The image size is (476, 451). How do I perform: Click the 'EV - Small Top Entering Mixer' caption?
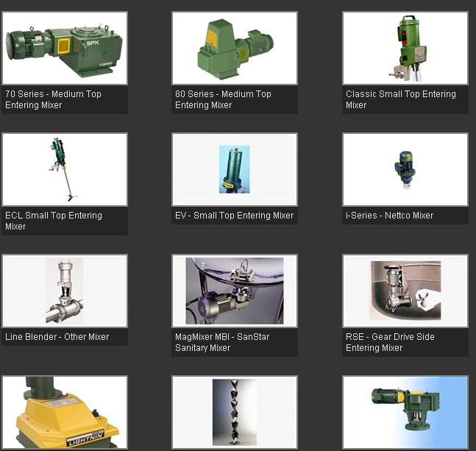234,216
